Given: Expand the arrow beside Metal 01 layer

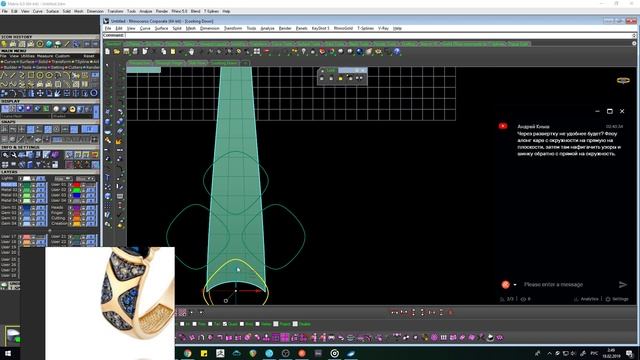Looking at the screenshot, I should [20, 184].
